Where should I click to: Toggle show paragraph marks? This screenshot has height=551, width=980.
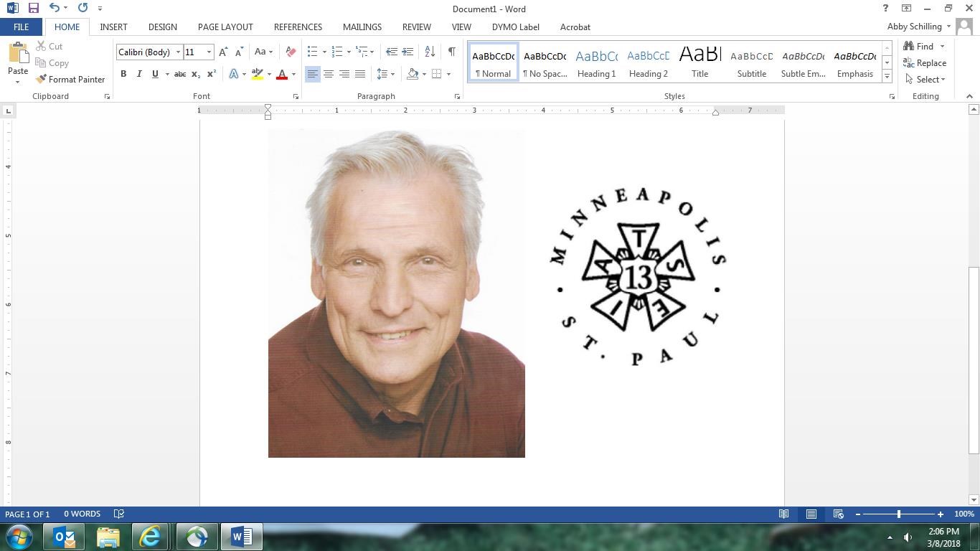point(451,52)
